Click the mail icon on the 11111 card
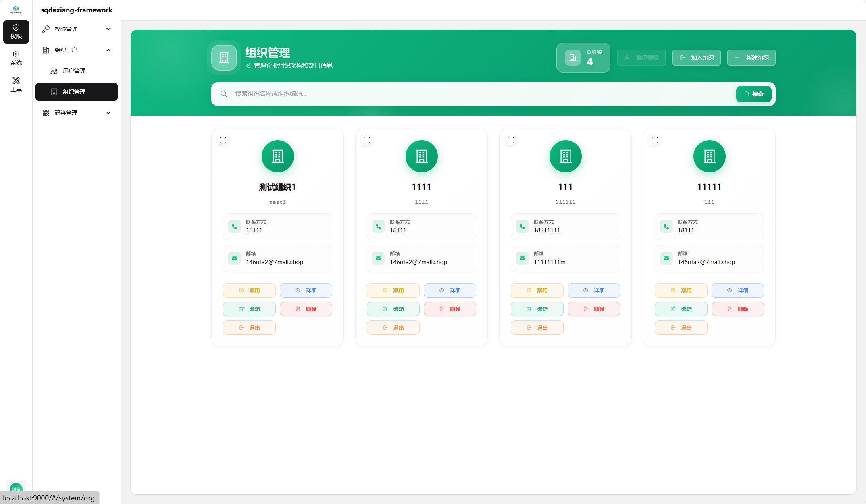Screen dimensions: 866x504 click(666, 258)
